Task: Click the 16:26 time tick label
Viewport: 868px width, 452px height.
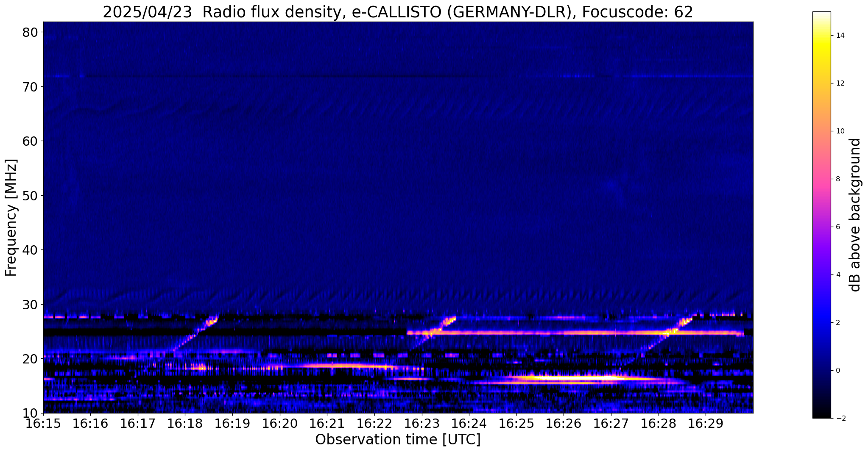Action: click(564, 424)
